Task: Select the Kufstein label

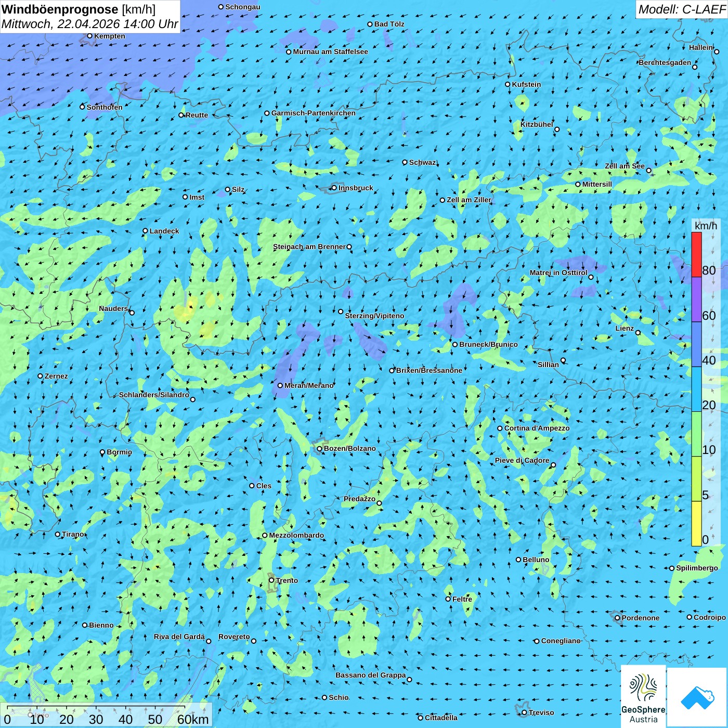Action: point(526,84)
